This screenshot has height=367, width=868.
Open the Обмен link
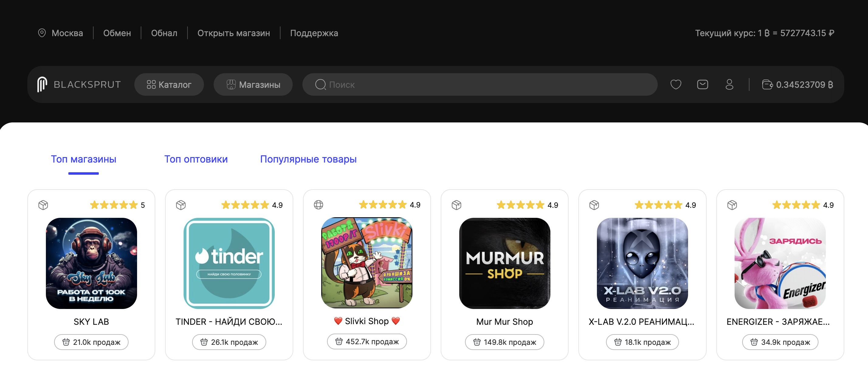pos(117,33)
